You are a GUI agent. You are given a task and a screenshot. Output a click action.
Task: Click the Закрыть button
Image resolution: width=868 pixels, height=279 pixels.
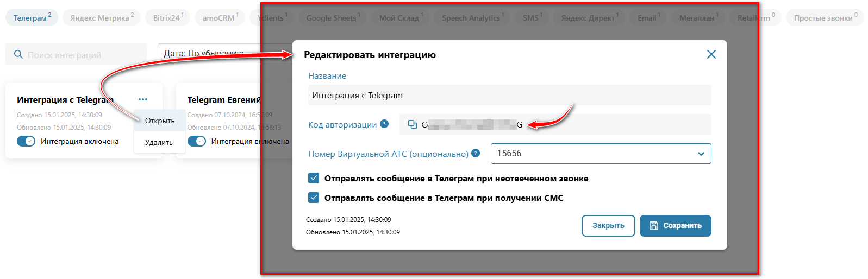[x=608, y=226]
